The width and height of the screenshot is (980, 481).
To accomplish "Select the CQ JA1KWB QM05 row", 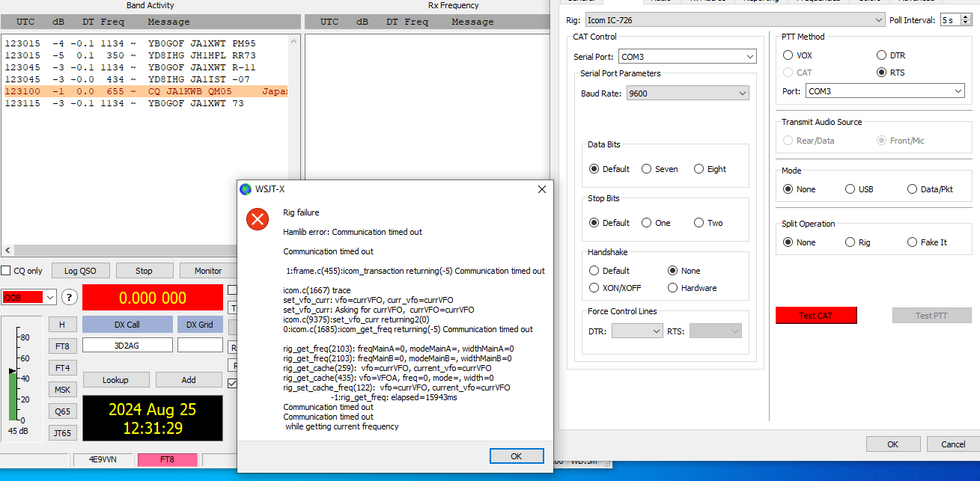I will coord(144,91).
